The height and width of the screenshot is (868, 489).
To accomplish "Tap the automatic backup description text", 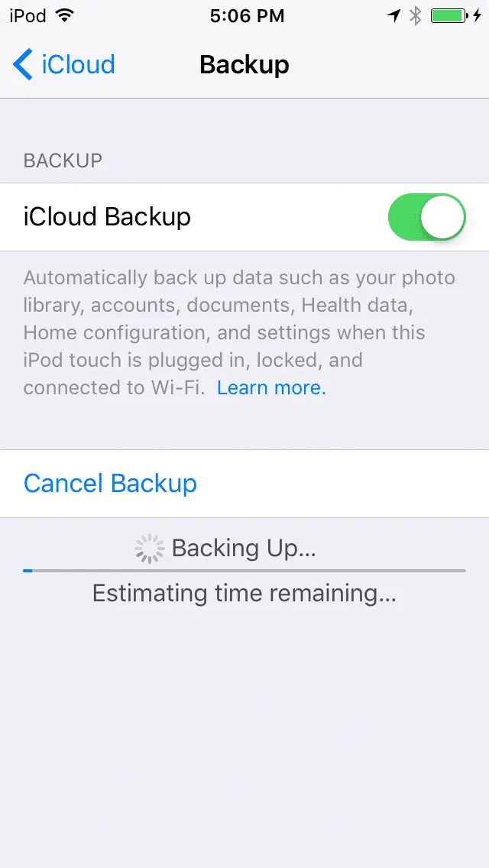I will click(x=239, y=332).
